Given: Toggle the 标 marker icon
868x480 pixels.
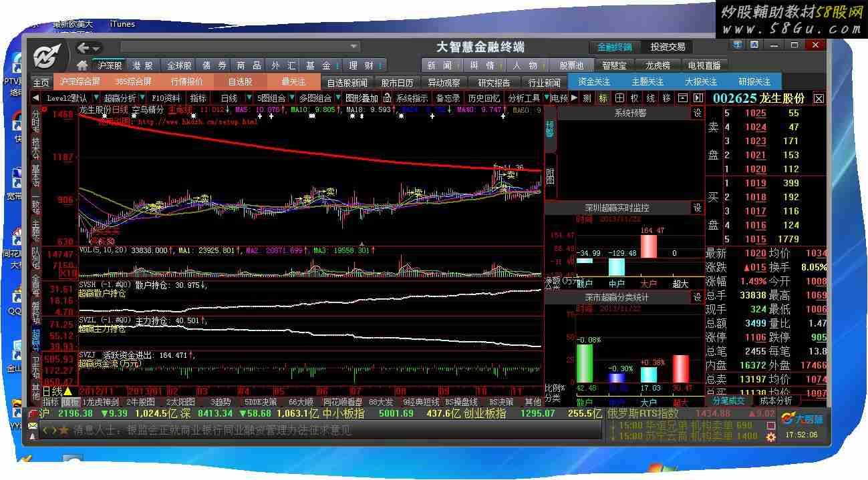Looking at the screenshot, I should [603, 98].
